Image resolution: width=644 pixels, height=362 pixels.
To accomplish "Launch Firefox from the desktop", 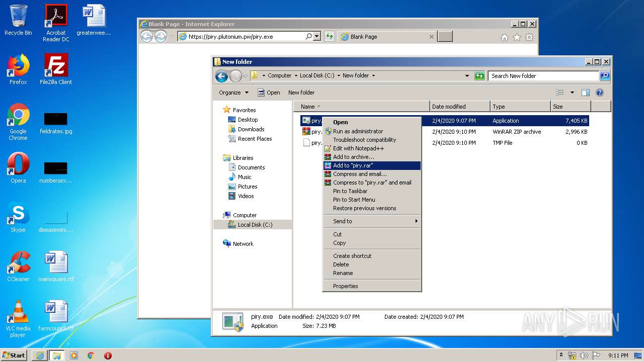I will [18, 69].
